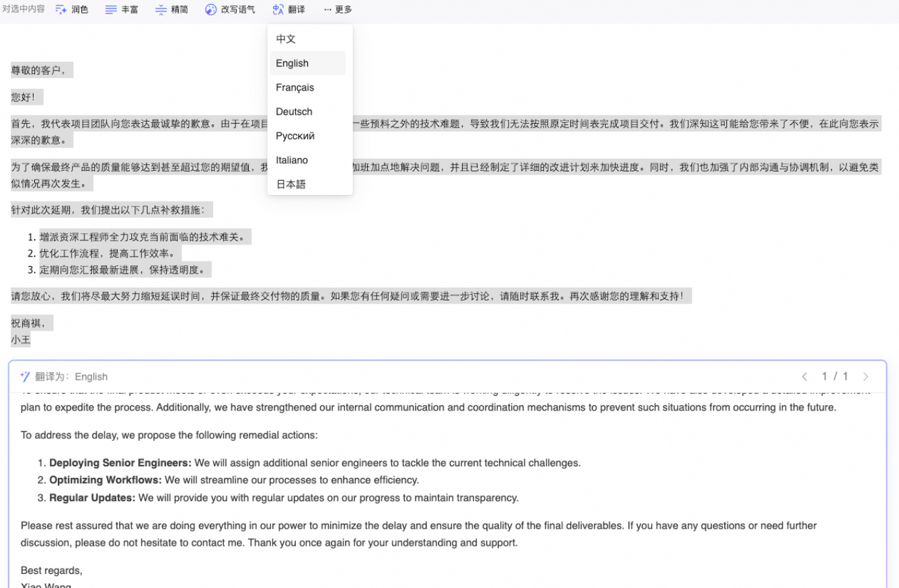Click the 对选中内容 label
The image size is (899, 588).
pyautogui.click(x=24, y=9)
